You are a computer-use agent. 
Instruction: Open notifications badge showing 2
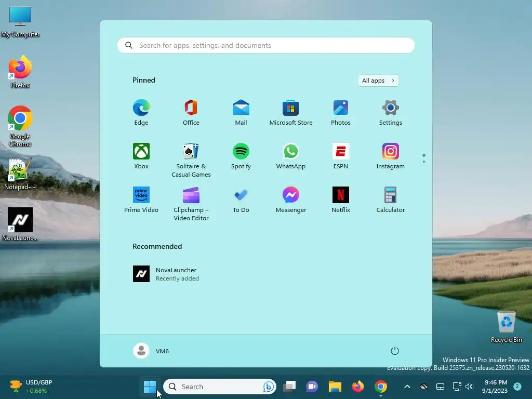[x=517, y=386]
